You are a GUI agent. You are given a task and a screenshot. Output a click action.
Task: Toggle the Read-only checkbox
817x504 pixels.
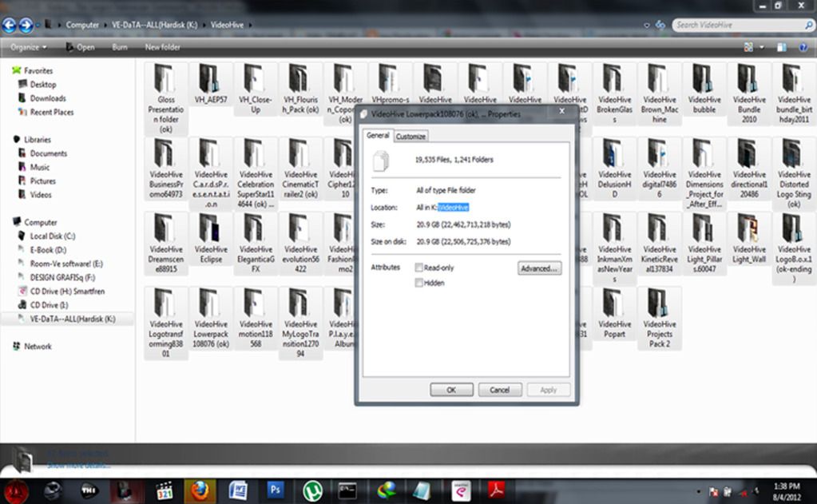418,268
